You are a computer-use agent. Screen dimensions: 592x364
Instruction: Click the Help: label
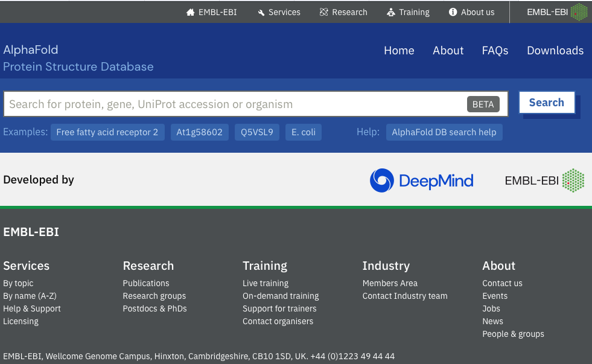pos(368,132)
